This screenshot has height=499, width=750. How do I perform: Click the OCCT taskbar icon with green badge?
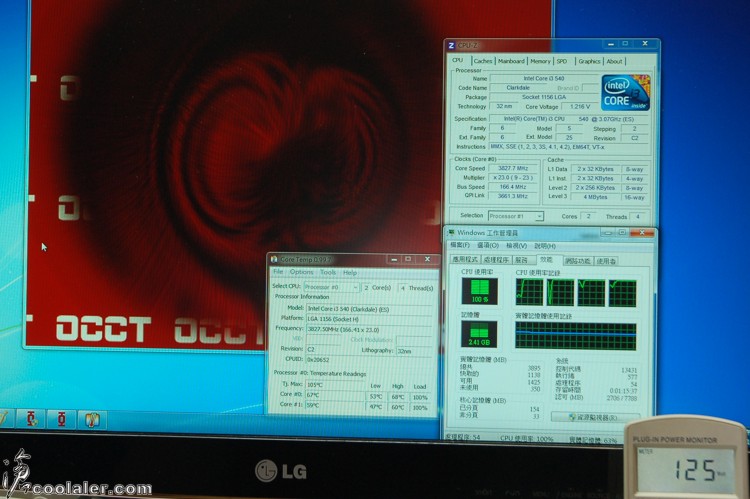pyautogui.click(x=32, y=420)
